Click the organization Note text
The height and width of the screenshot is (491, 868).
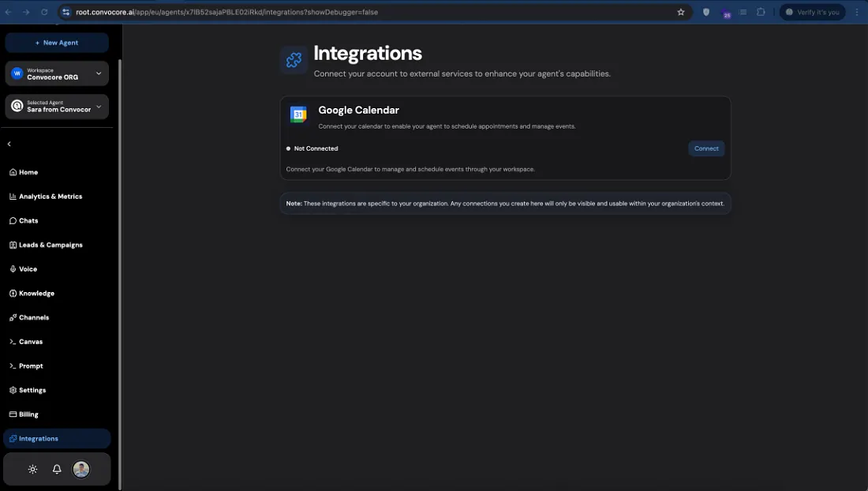(505, 204)
